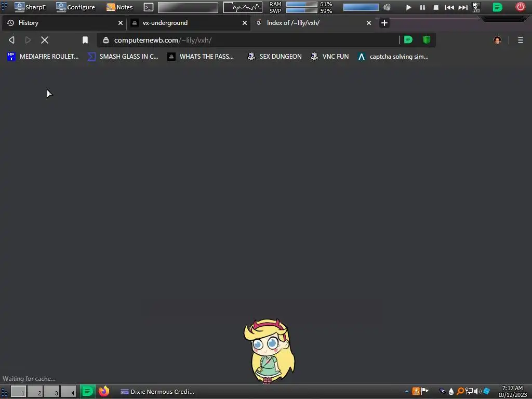
Task: Switch to workspace 3
Action: [51, 392]
